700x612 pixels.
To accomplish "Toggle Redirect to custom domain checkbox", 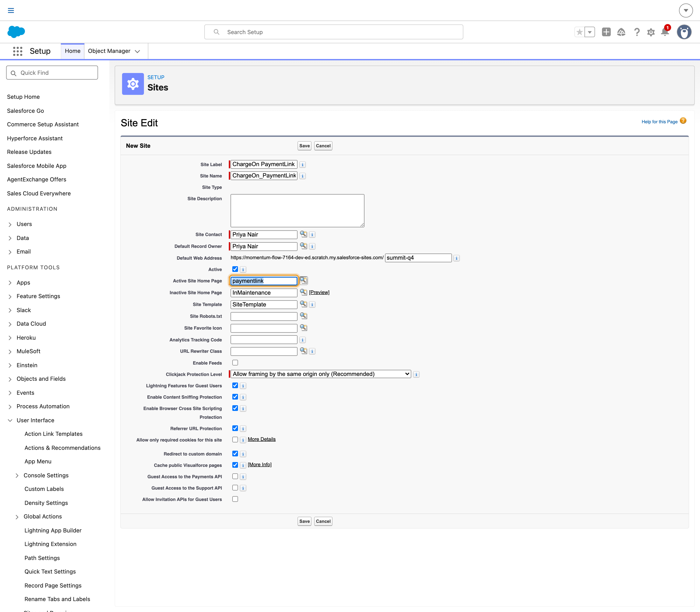I will (235, 454).
